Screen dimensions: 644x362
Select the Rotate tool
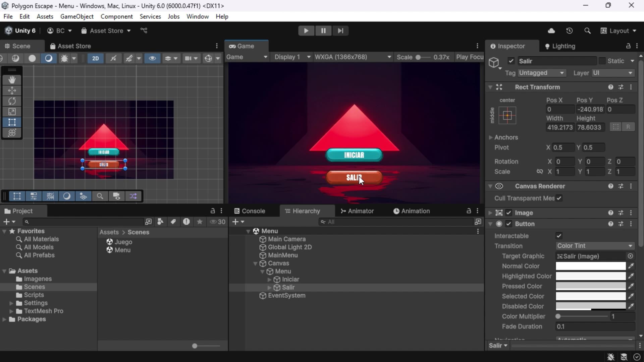[x=12, y=101]
